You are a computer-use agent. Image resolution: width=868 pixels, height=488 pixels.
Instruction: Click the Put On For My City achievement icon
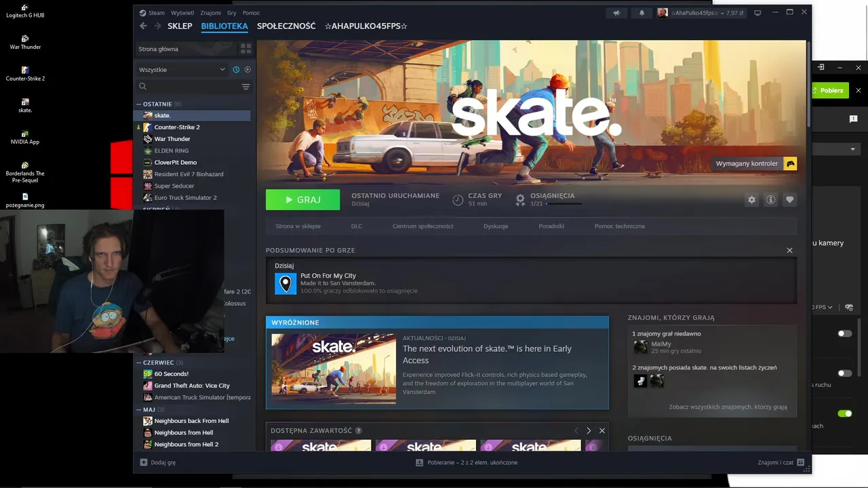[285, 283]
